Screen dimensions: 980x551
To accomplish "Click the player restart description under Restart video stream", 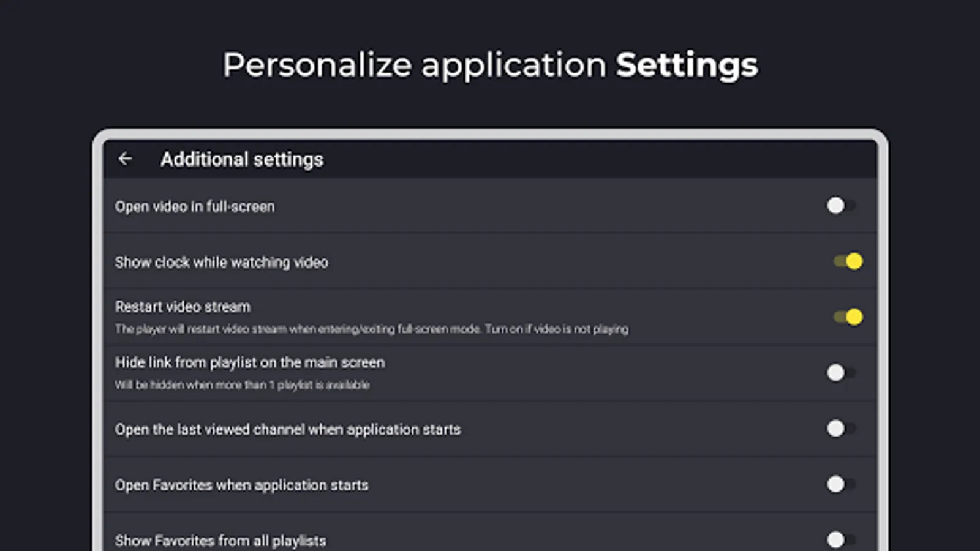I will click(371, 329).
